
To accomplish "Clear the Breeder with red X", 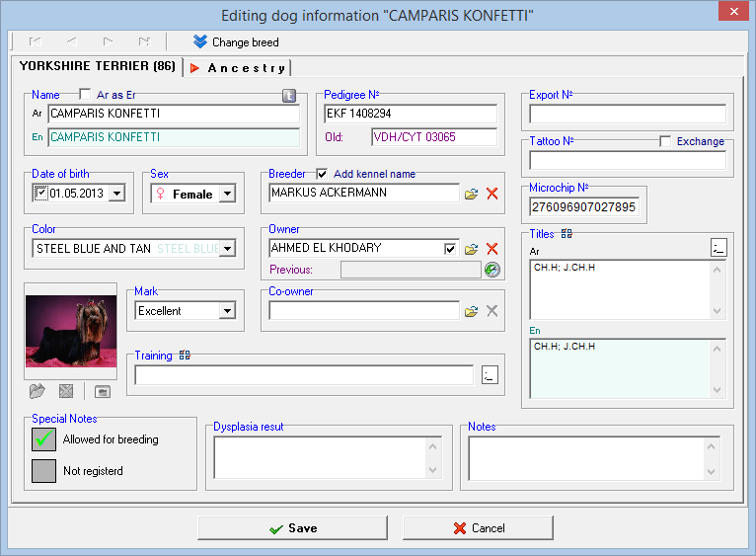I will click(x=491, y=194).
